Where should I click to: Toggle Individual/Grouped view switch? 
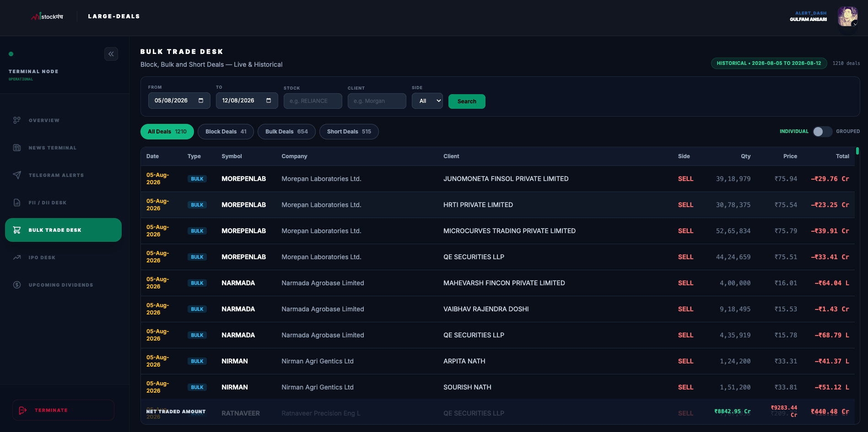click(822, 132)
